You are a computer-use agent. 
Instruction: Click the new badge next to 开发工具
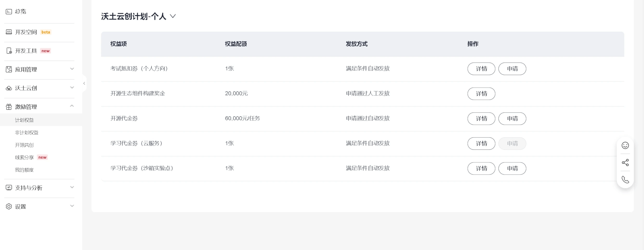[46, 51]
